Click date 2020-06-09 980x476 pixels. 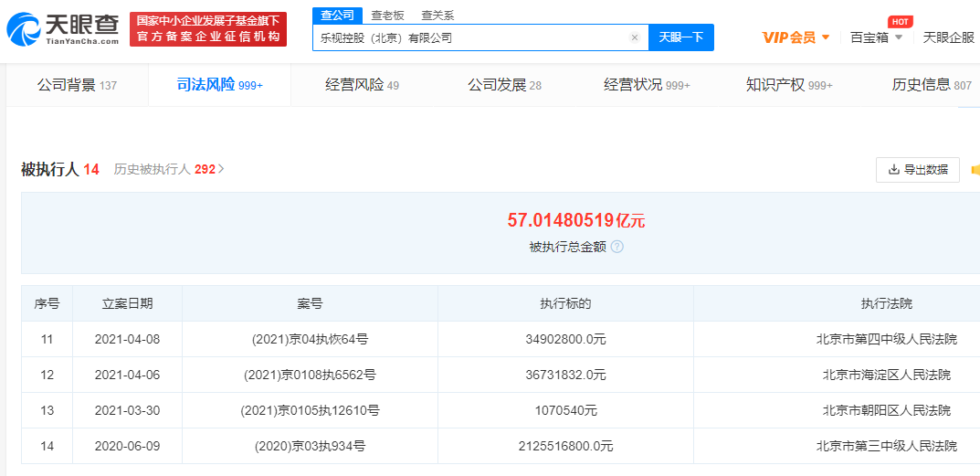(x=128, y=447)
